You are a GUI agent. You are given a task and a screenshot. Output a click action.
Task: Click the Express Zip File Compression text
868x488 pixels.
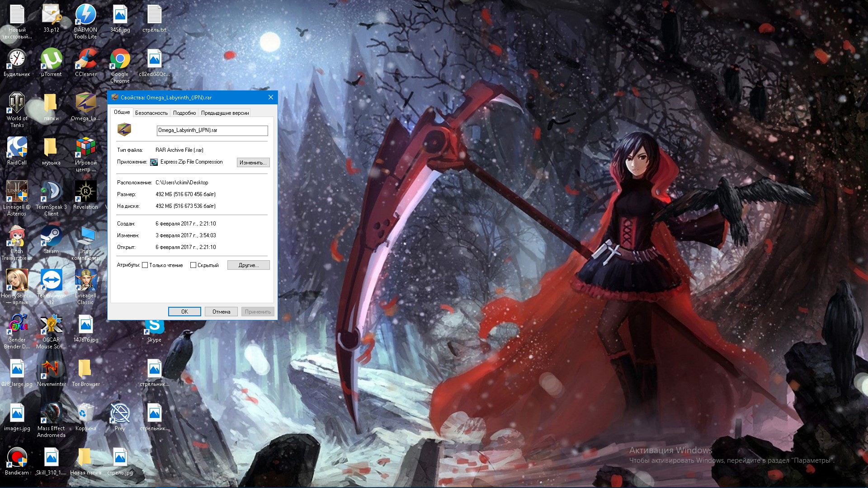[x=191, y=162]
